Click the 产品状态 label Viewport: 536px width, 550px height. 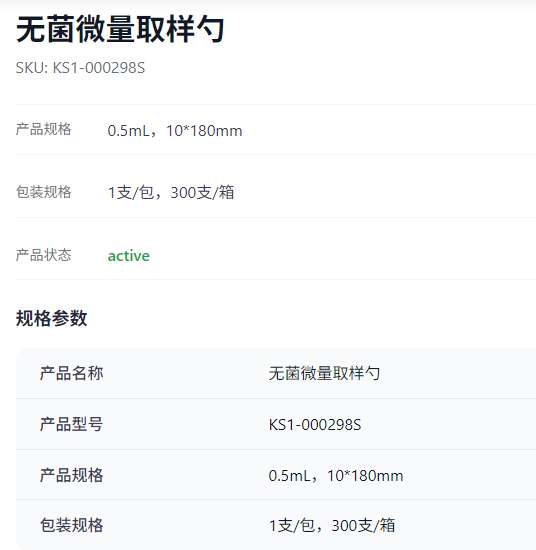tap(43, 255)
